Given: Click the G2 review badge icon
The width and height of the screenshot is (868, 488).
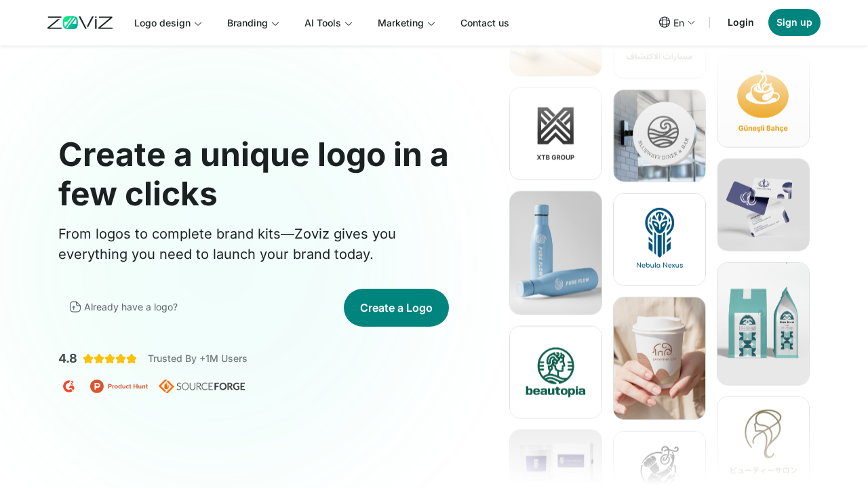Looking at the screenshot, I should (x=68, y=386).
